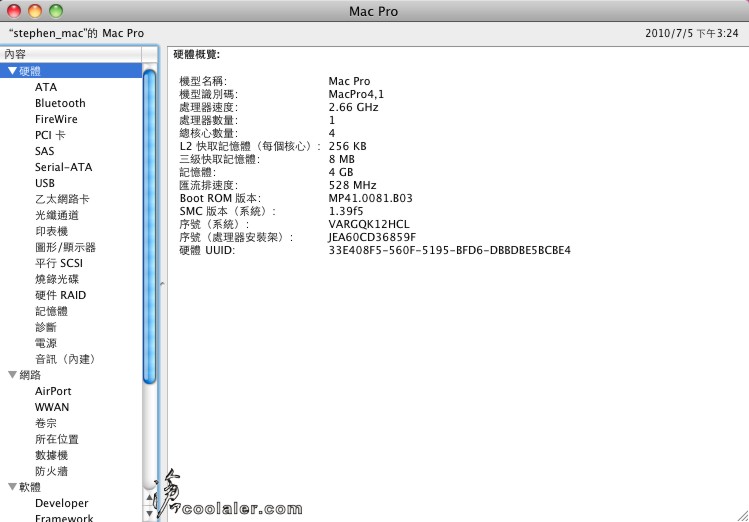
Task: Click the 內容 column header
Action: (71, 54)
